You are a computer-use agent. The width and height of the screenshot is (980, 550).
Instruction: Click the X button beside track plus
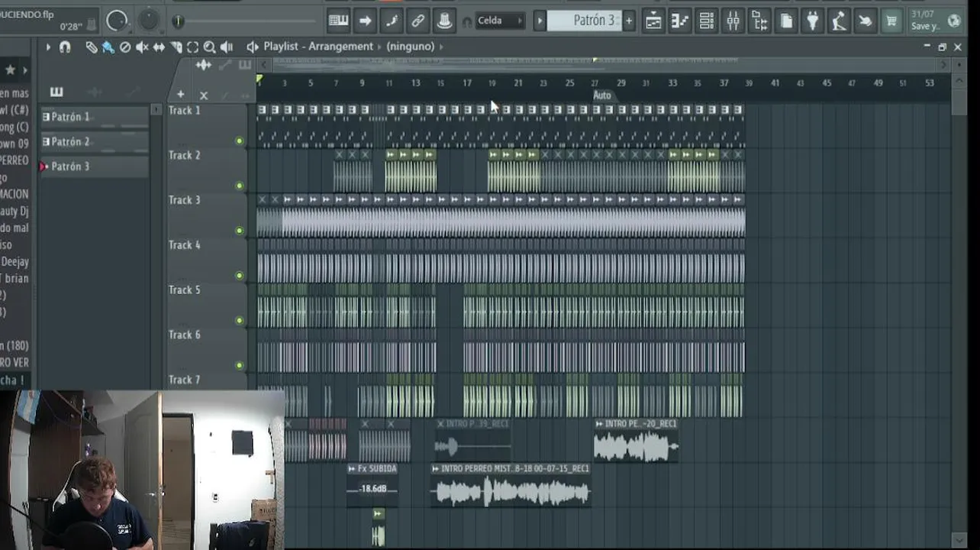(x=204, y=95)
